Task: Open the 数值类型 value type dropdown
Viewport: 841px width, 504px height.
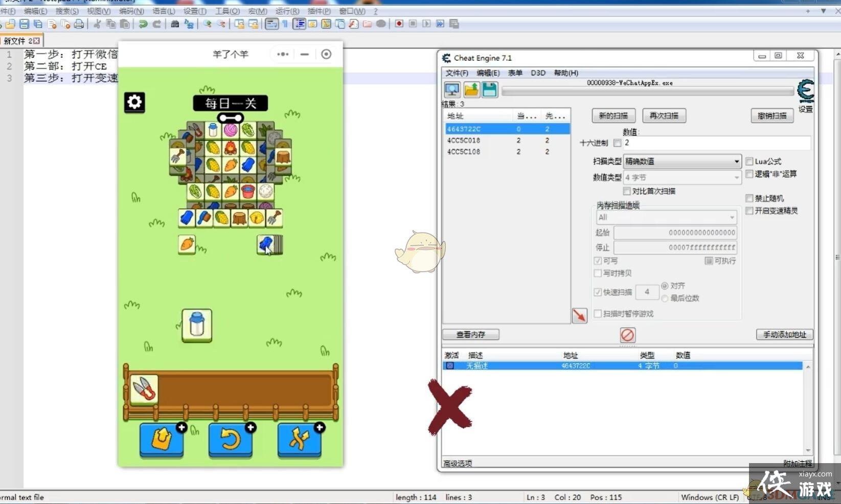Action: point(682,177)
